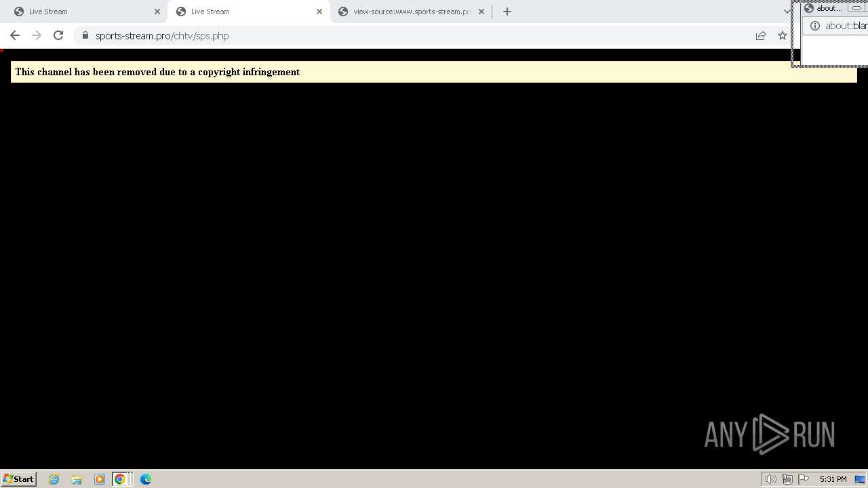The width and height of the screenshot is (868, 488).
Task: Launch Microsoft Edge from the taskbar
Action: [146, 479]
